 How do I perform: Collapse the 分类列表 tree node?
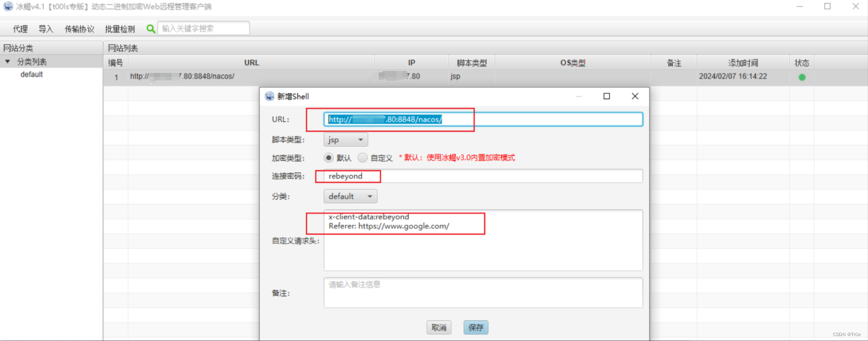click(x=7, y=62)
